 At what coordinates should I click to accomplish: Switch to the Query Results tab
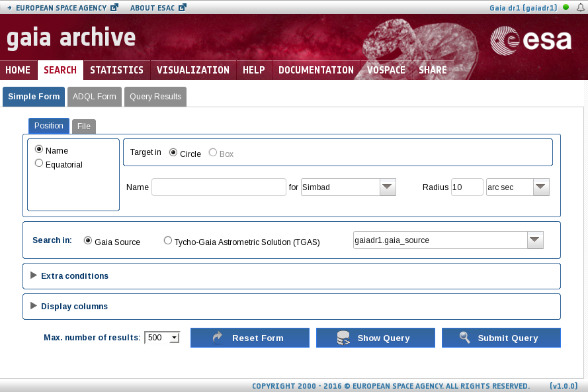tap(155, 97)
